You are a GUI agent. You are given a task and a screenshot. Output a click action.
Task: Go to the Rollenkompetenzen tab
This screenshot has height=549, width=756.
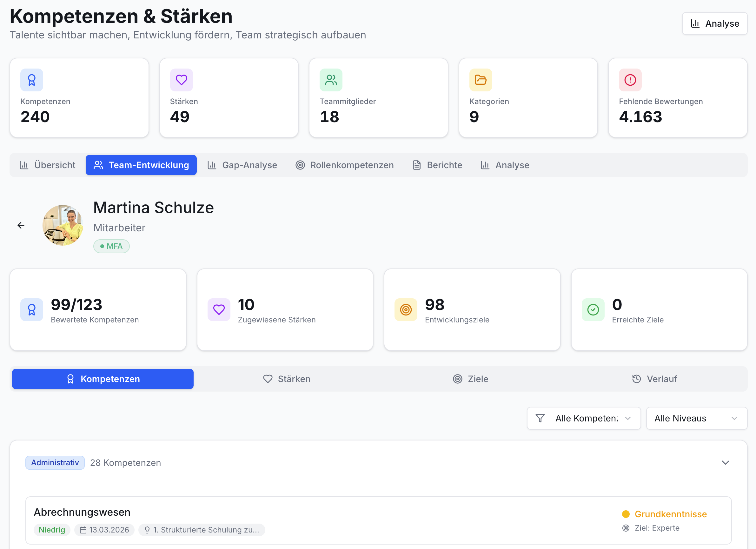[x=344, y=165]
